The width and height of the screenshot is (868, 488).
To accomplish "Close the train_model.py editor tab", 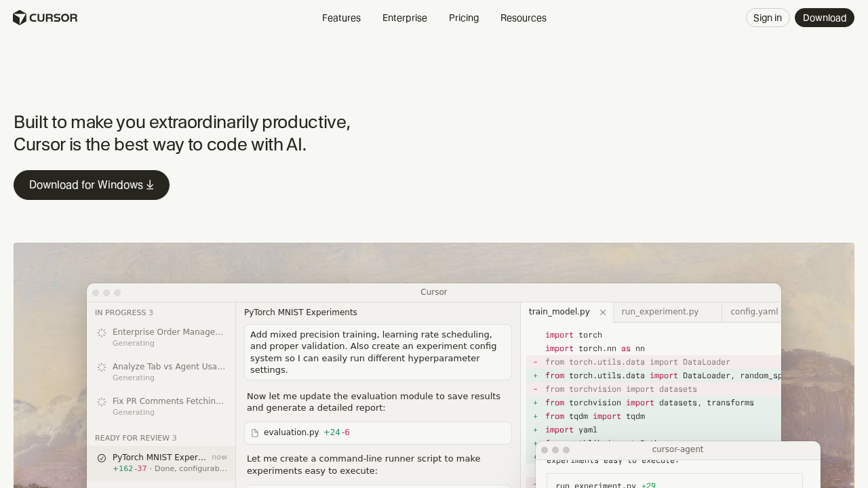I will point(602,312).
